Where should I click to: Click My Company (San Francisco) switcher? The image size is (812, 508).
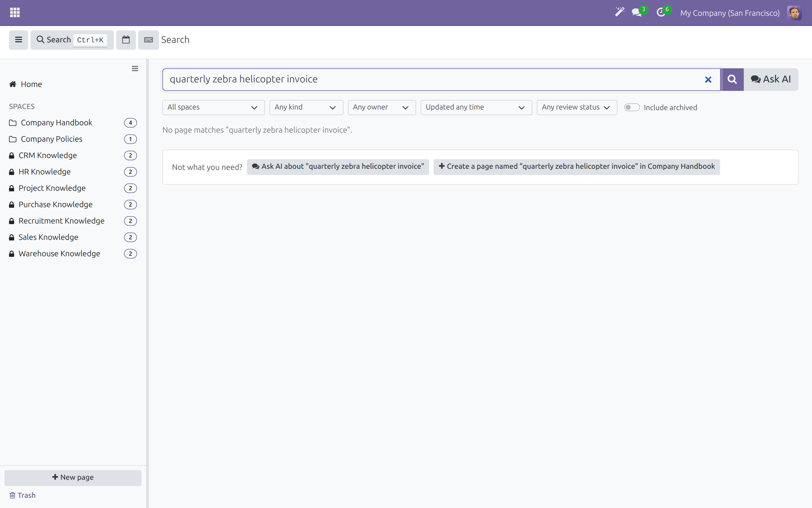tap(730, 13)
